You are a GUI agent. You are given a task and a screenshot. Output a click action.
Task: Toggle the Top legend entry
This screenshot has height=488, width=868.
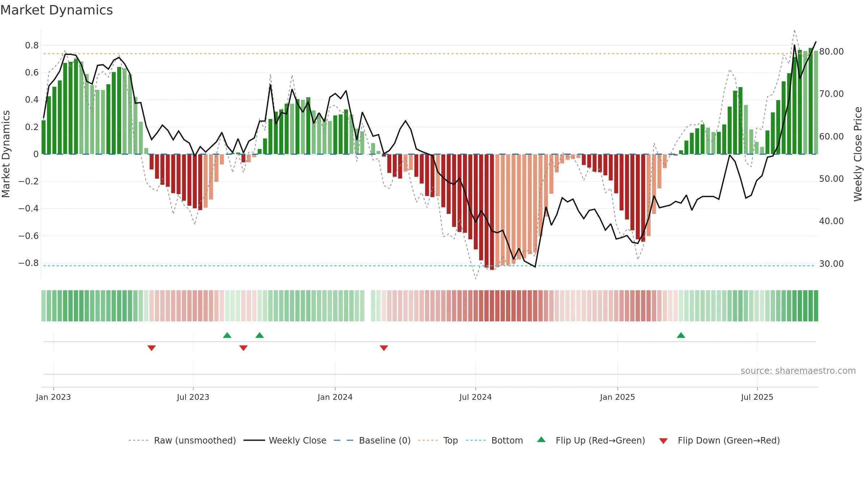click(x=438, y=440)
